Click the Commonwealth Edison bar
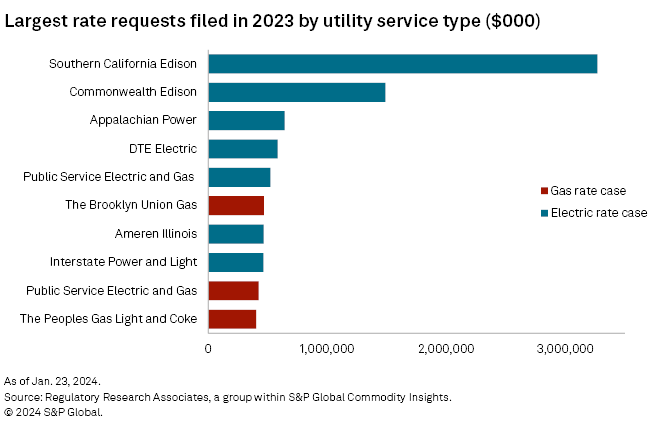Screen dimensions: 660x429 tap(296, 92)
